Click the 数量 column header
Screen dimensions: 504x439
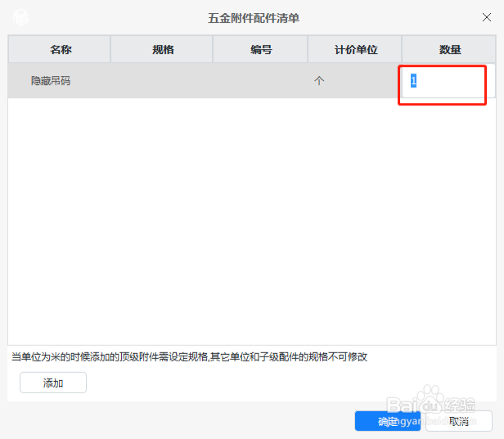[x=449, y=49]
